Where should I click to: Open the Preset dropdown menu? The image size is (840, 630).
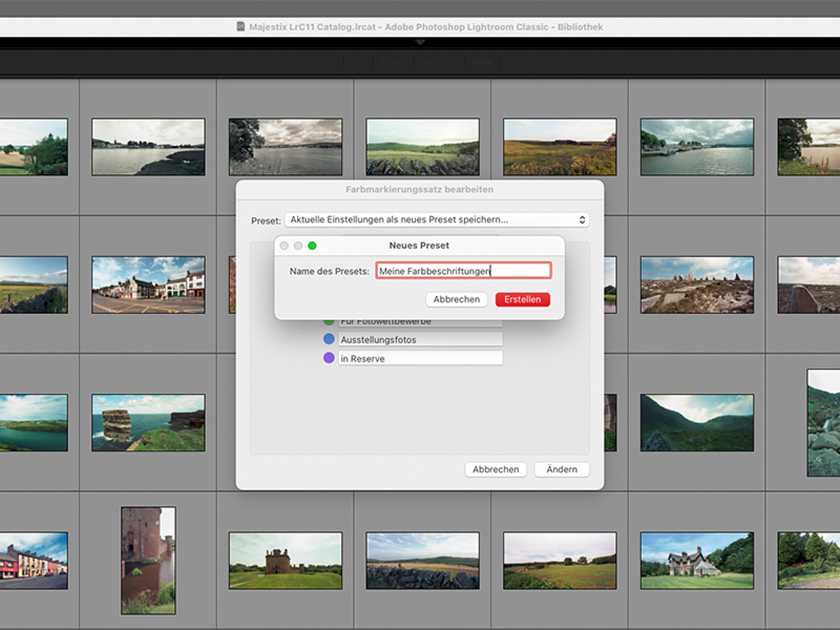tap(437, 220)
